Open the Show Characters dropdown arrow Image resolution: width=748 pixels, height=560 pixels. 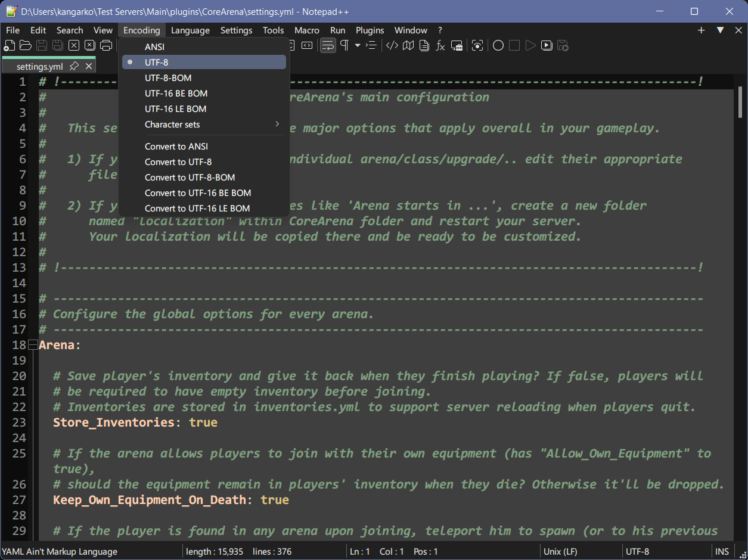(358, 45)
